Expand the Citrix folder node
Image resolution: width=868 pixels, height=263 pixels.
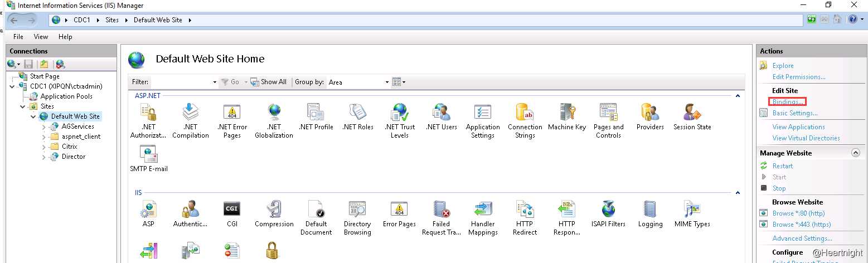click(x=44, y=147)
